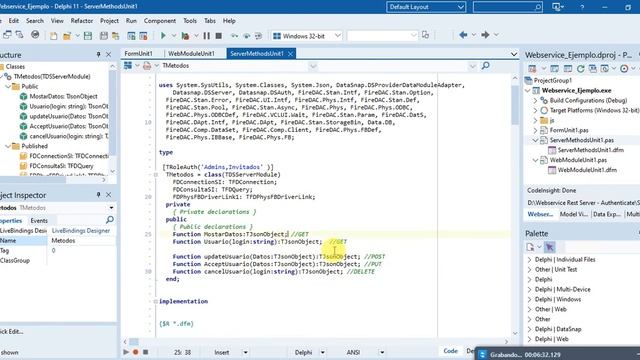
Task: Switch to the WebModuleUnit1 editor tab
Action: pos(191,54)
